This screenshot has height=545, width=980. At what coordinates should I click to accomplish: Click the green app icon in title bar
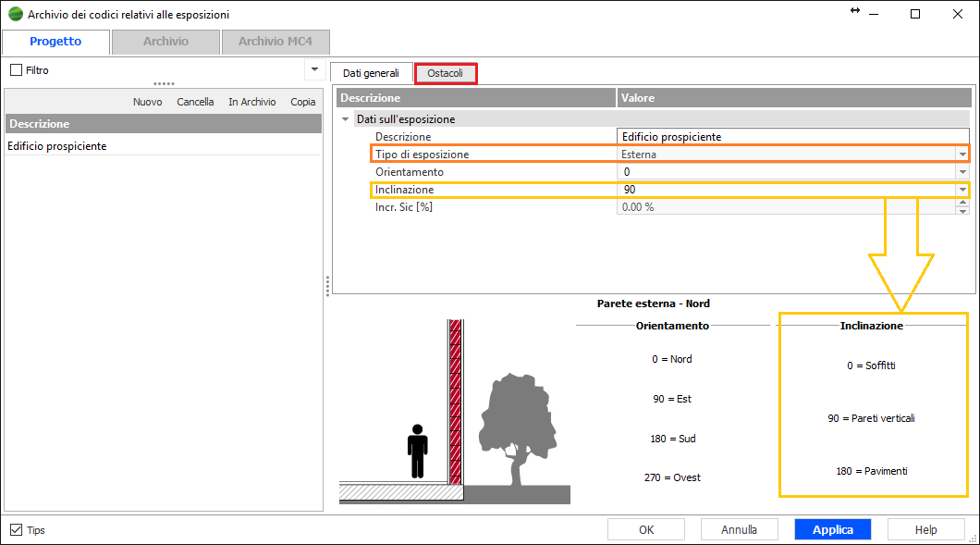(15, 15)
